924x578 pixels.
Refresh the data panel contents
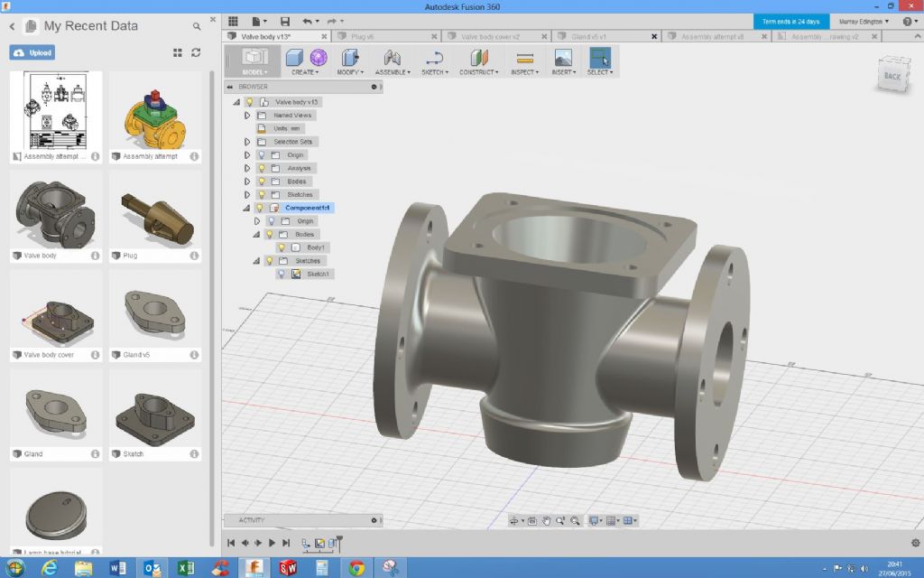[x=196, y=52]
